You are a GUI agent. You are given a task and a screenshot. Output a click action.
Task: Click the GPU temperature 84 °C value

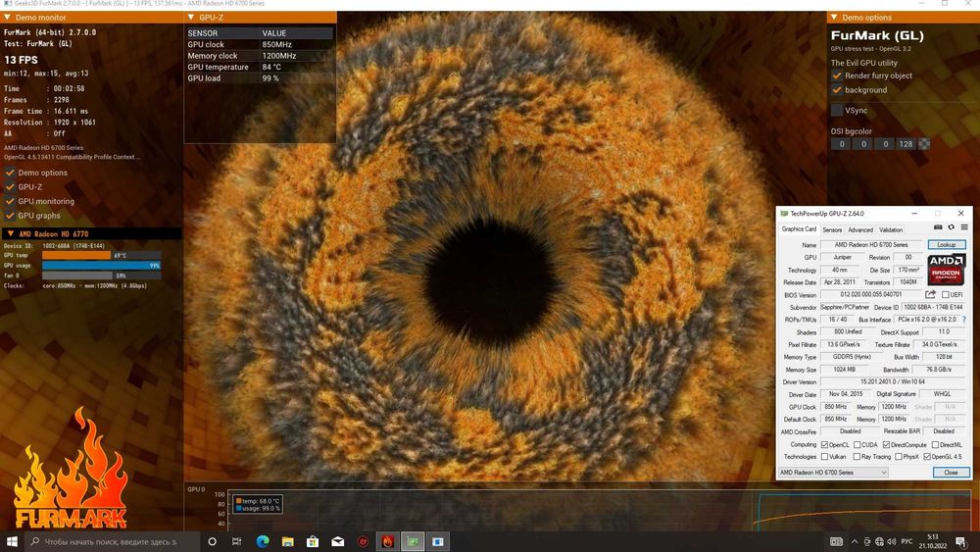[x=271, y=67]
